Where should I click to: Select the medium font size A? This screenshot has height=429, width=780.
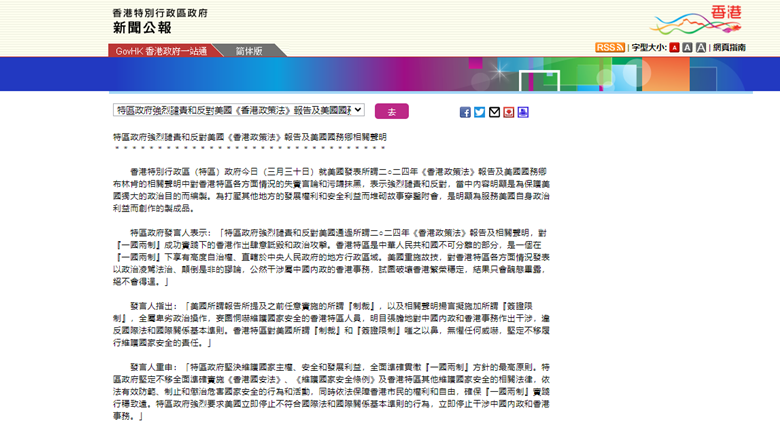click(x=687, y=47)
